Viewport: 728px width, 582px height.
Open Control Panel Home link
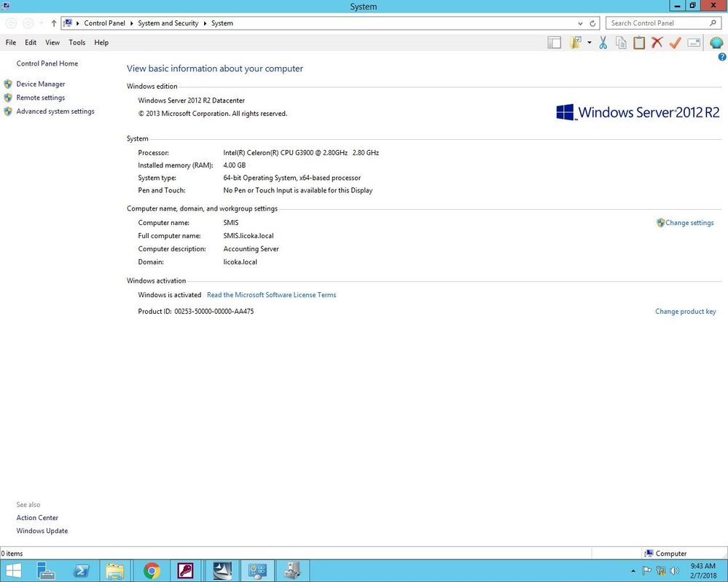coord(47,63)
